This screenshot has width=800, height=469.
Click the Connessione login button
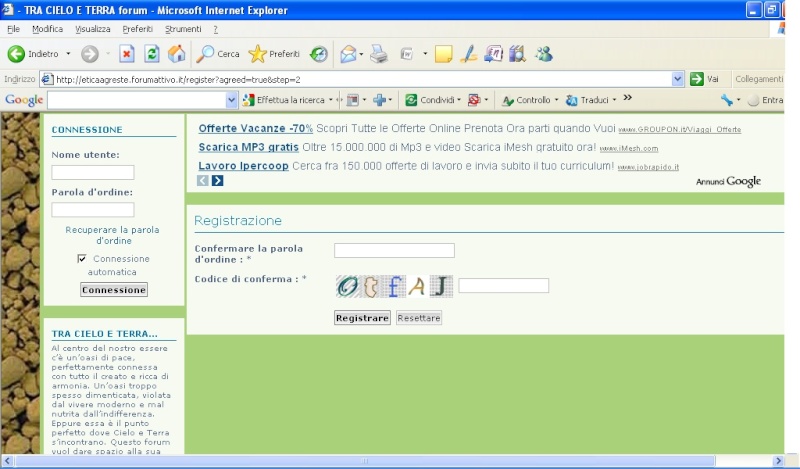[114, 290]
